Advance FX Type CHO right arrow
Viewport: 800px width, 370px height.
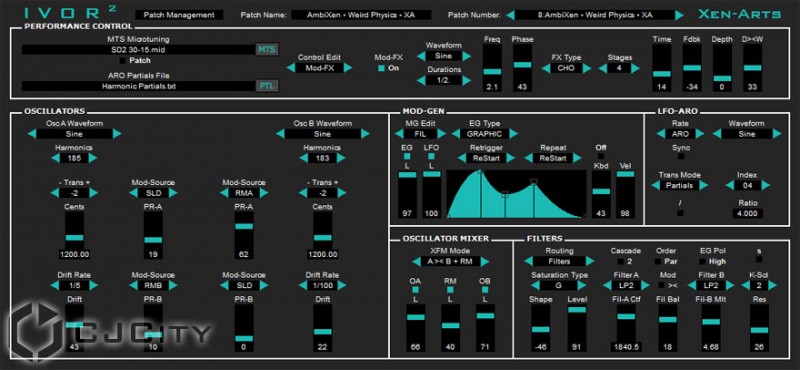tap(587, 68)
